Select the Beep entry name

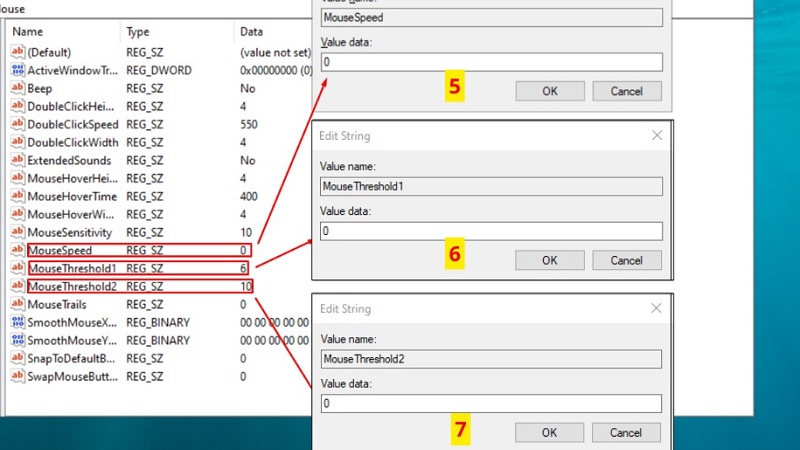(39, 89)
